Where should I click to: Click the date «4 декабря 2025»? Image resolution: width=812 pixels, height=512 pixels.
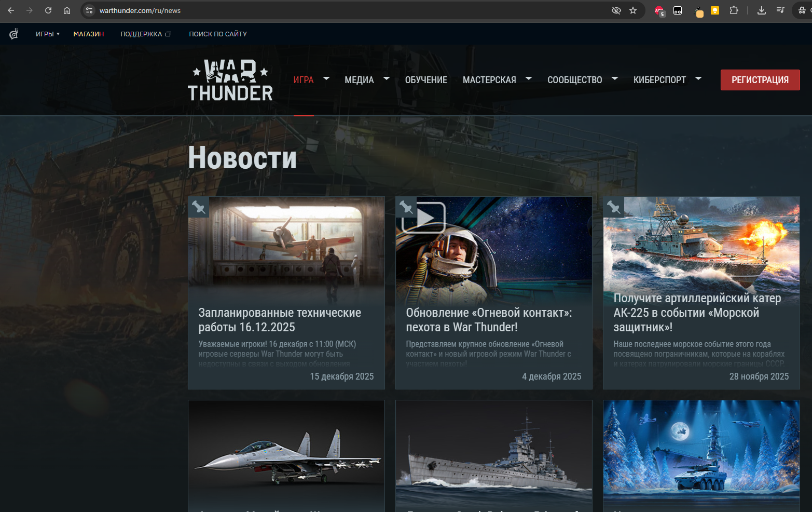[552, 376]
